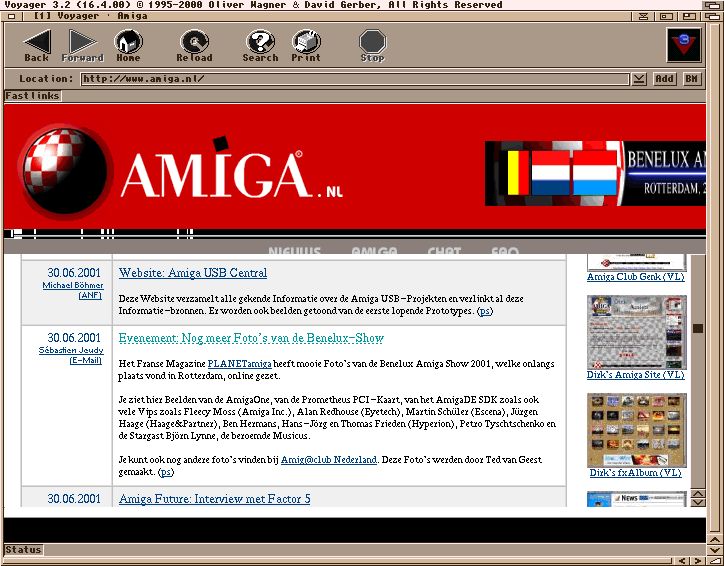
Task: Click Dirk's Amiga Site thumbnail image
Action: (637, 332)
